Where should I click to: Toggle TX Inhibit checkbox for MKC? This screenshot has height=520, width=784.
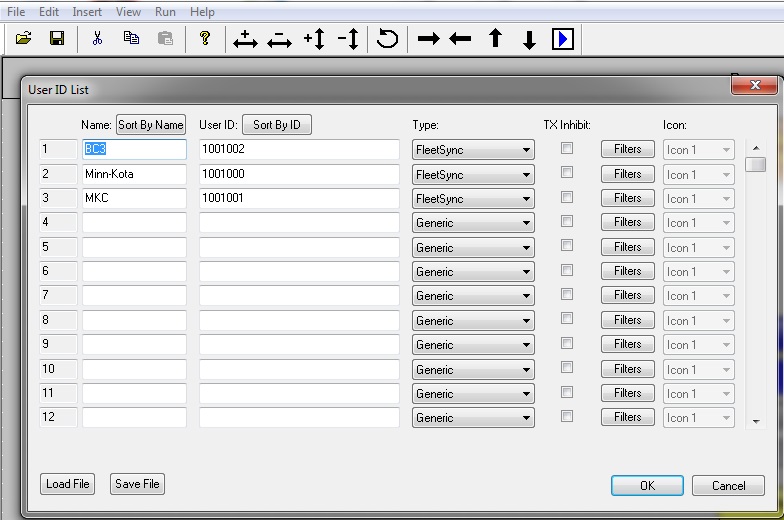[566, 197]
